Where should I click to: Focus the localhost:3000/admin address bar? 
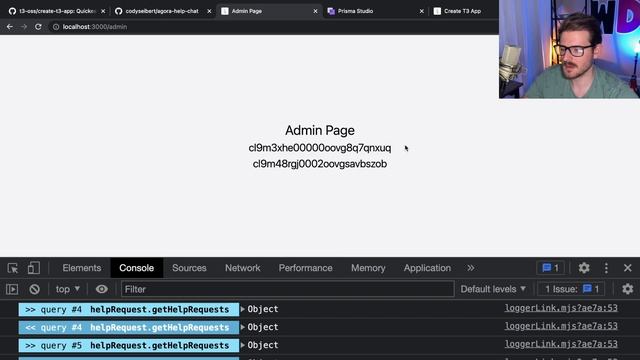point(95,27)
